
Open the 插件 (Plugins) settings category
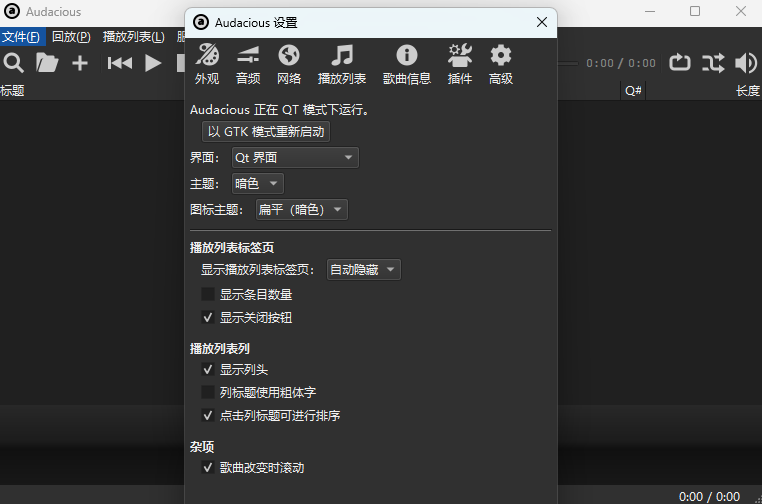click(x=460, y=64)
